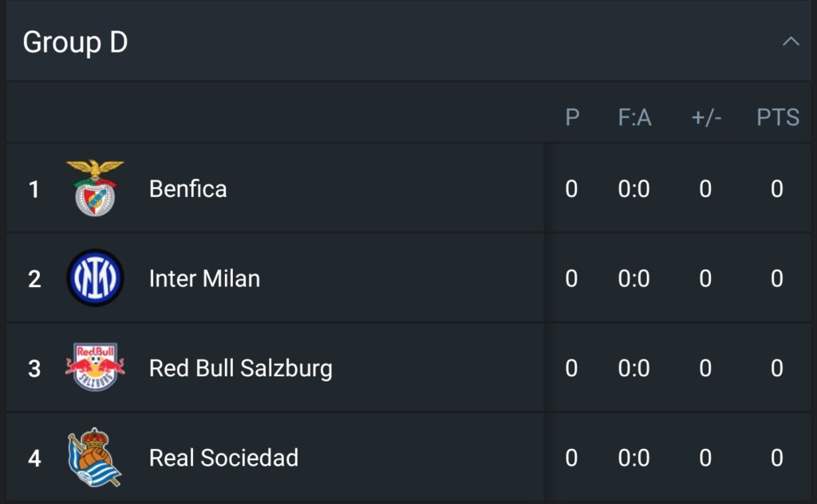Click Red Bull Salzburg's goal difference value

click(705, 368)
